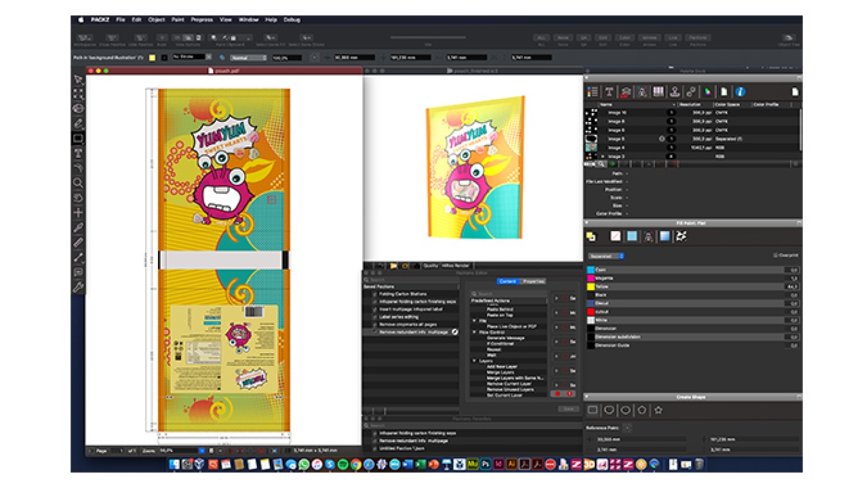The height and width of the screenshot is (488, 868).
Task: Open the Paint menu
Action: coord(178,20)
